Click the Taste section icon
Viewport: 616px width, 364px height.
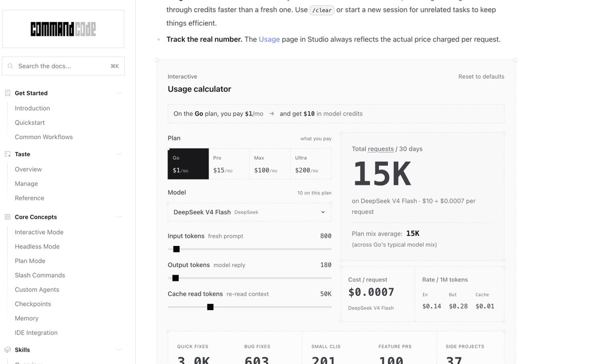point(8,154)
